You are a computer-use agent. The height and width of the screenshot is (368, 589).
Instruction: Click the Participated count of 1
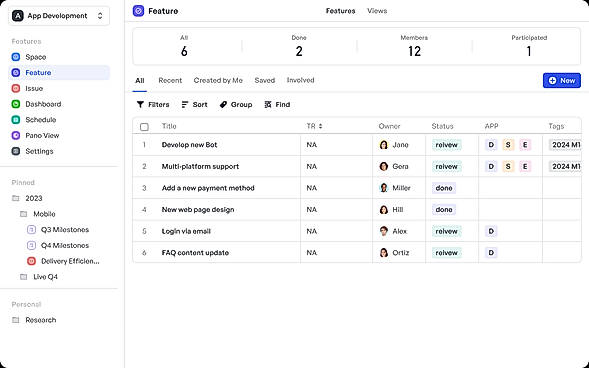(529, 51)
